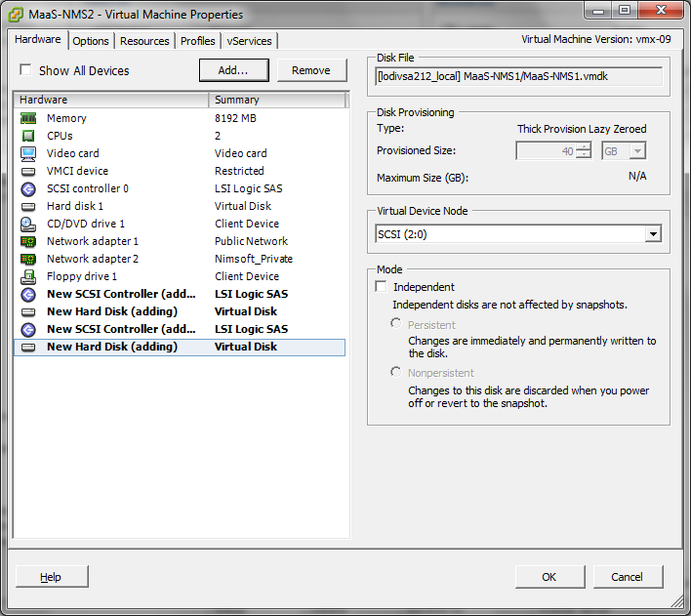Click the SCSI controller 0 icon
Screen dimensions: 691x616
28,189
